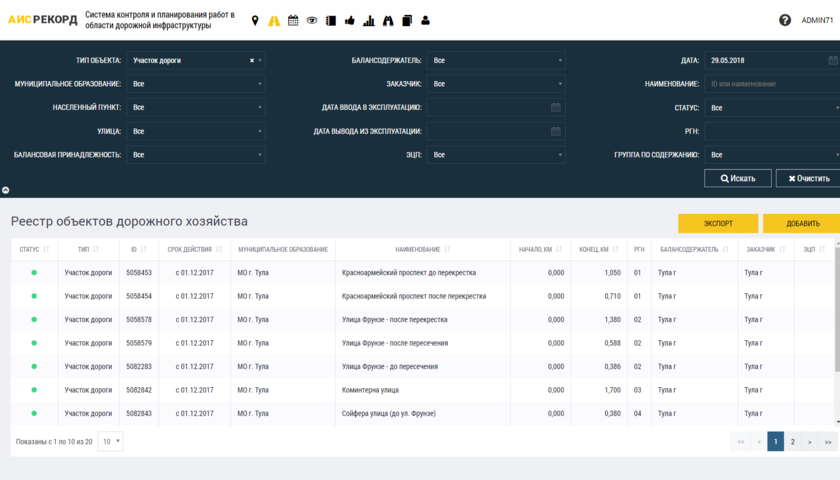840x480 pixels.
Task: Open the map pin marker icon
Action: pyautogui.click(x=255, y=20)
